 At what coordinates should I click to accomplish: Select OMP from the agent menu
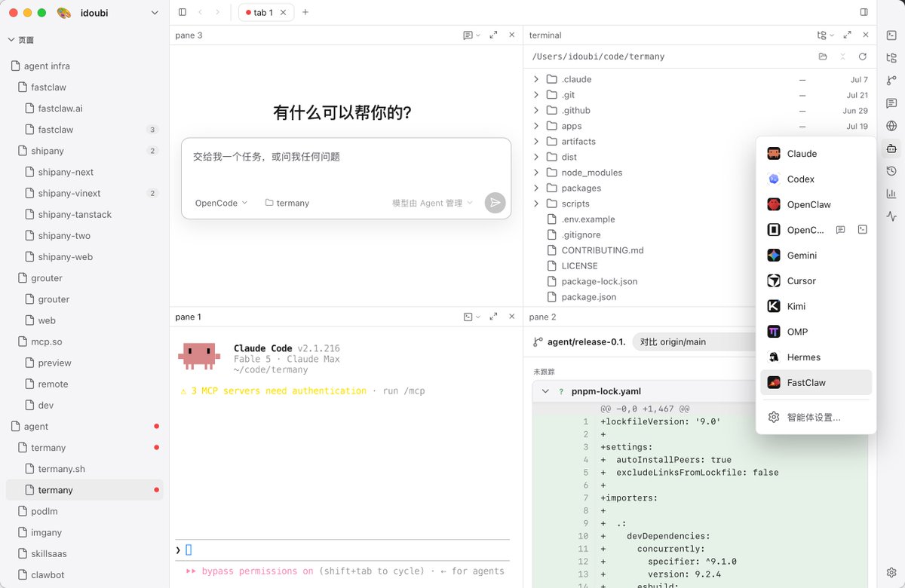tap(816, 332)
